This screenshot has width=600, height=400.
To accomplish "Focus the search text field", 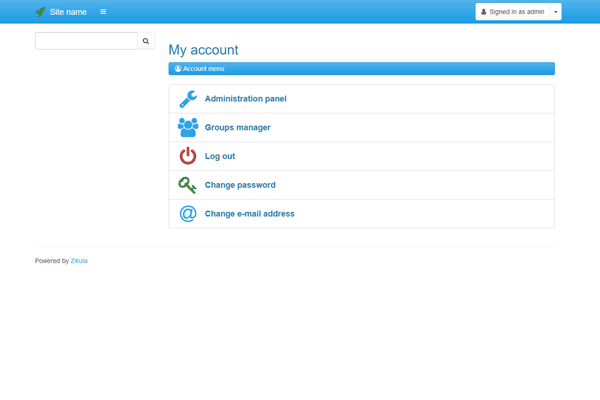I will (86, 41).
